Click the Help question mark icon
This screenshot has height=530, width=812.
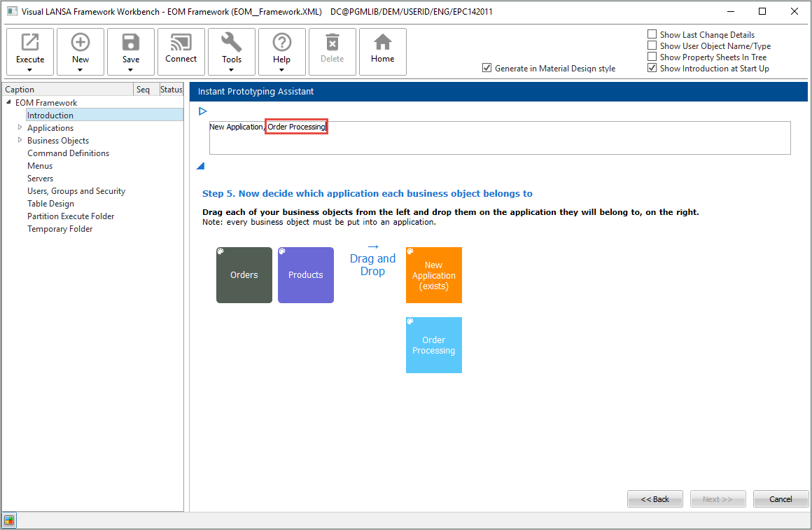[x=282, y=43]
